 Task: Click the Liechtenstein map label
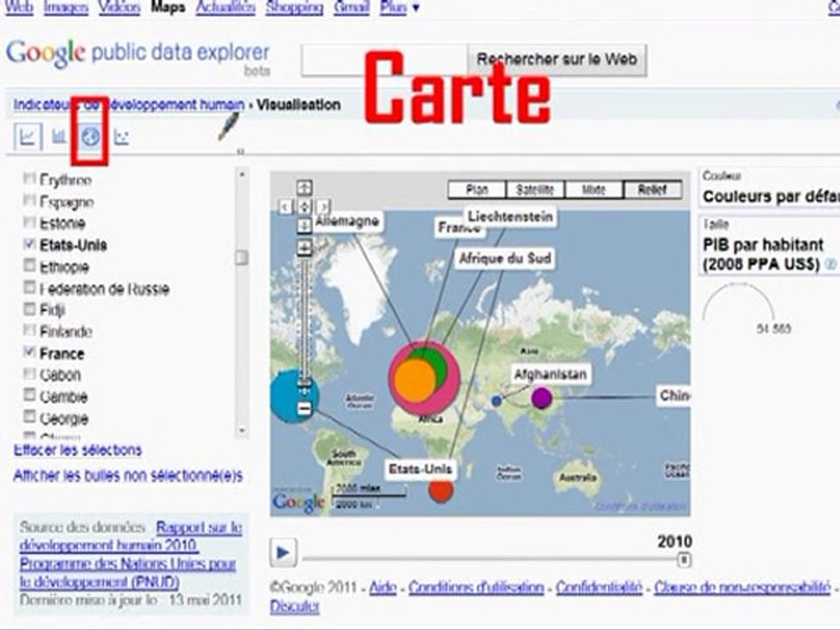point(509,217)
